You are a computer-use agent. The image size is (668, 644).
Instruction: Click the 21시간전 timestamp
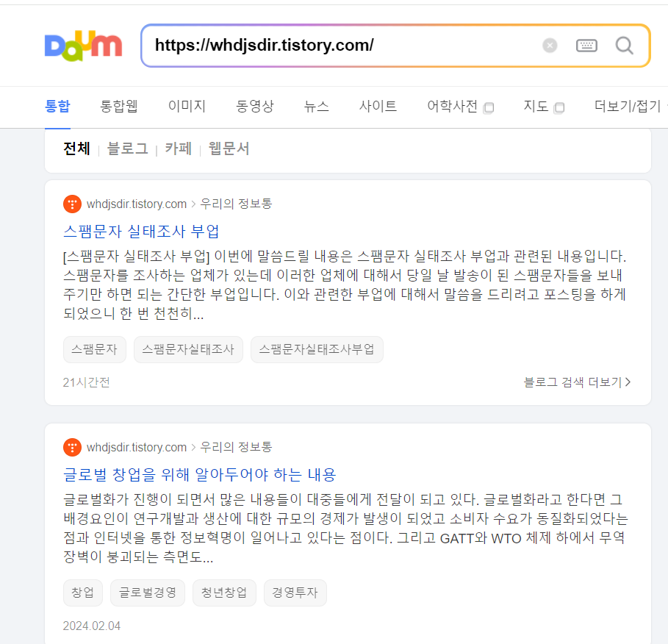click(x=87, y=382)
